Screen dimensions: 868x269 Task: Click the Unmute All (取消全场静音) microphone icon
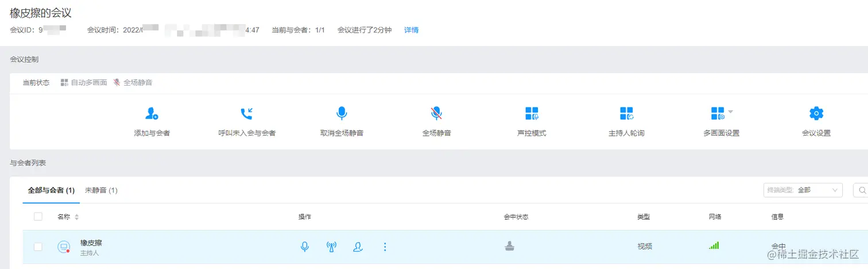click(x=342, y=113)
